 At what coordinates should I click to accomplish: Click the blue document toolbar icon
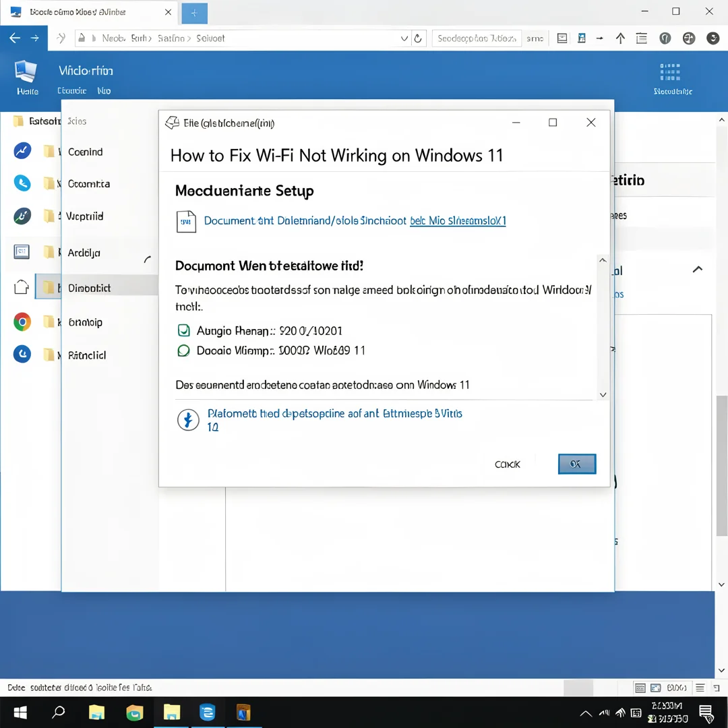pyautogui.click(x=581, y=38)
